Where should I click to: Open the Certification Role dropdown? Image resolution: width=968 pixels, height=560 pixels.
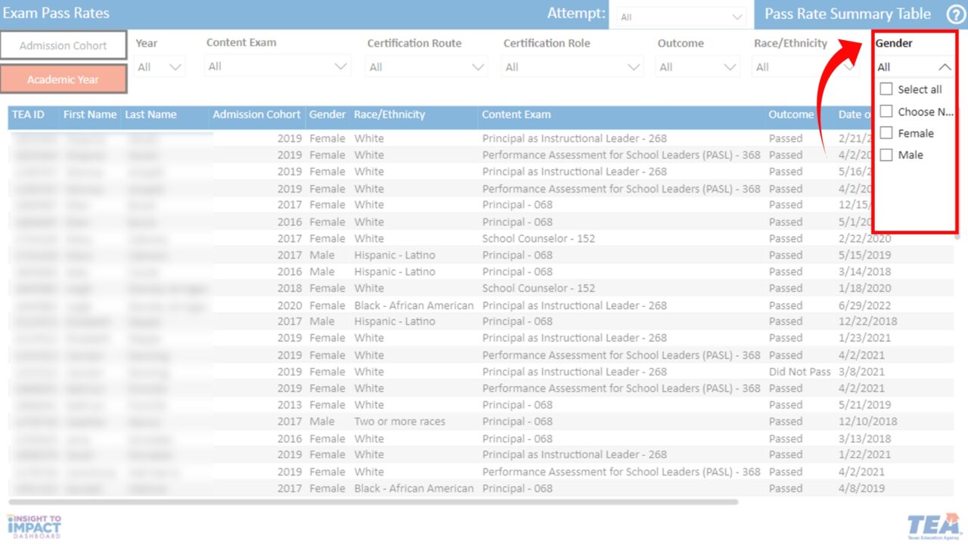click(572, 67)
